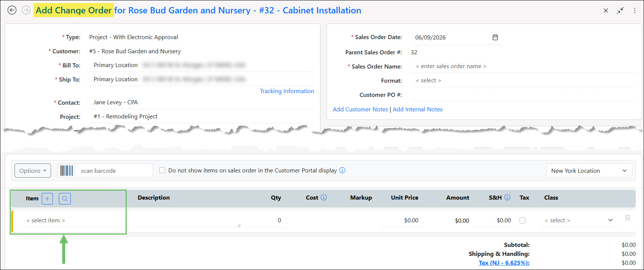Close the Add Change Order dialog
The width and height of the screenshot is (644, 270).
pyautogui.click(x=606, y=11)
